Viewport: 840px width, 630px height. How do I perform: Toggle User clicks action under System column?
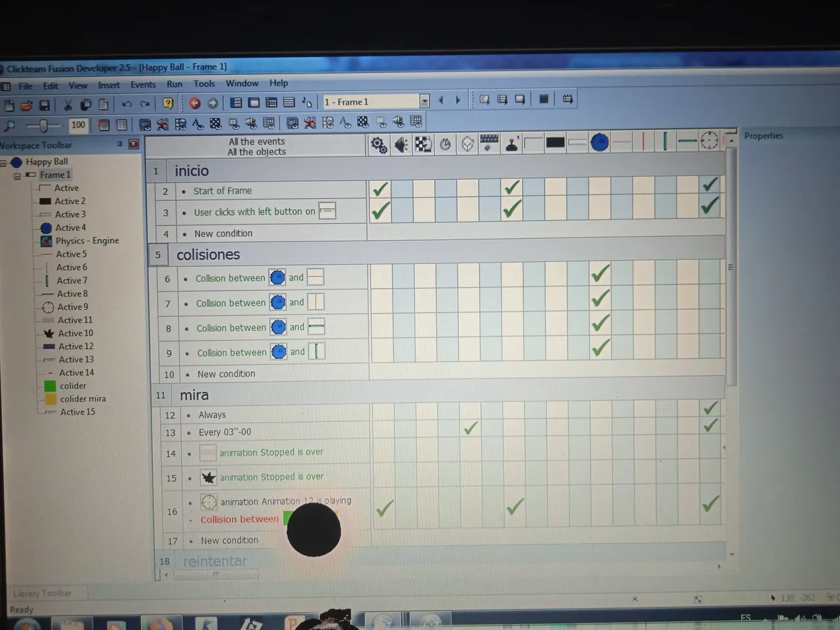pos(381,211)
